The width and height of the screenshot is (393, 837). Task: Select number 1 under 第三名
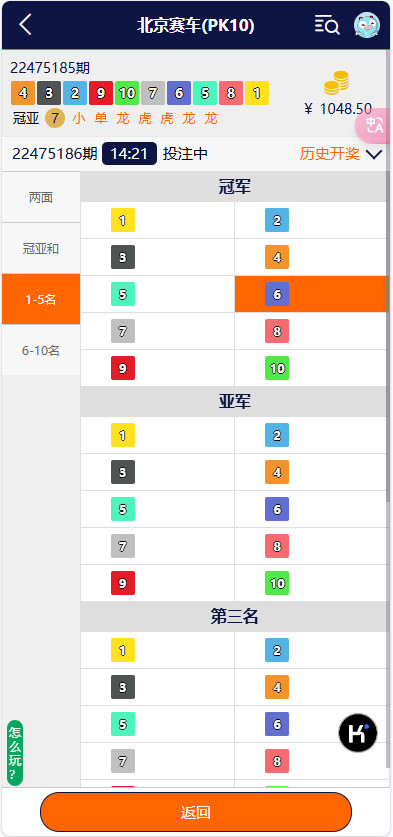[x=158, y=650]
